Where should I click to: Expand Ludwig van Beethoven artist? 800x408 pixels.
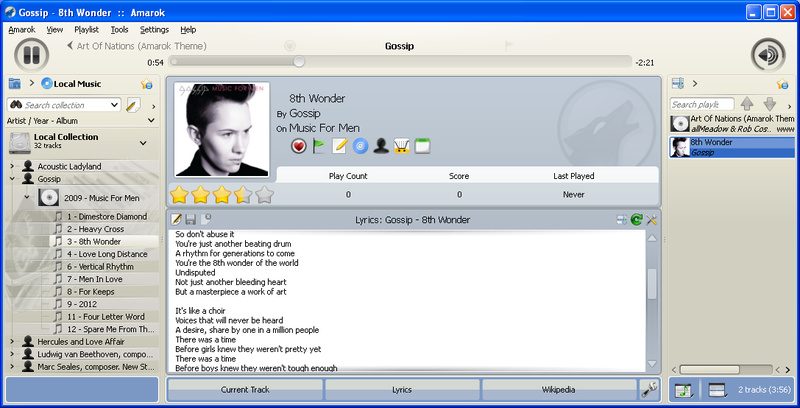[x=12, y=354]
